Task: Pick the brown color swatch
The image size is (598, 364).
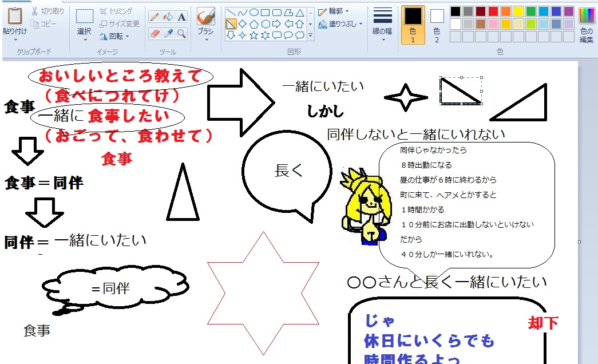Action: [x=481, y=24]
